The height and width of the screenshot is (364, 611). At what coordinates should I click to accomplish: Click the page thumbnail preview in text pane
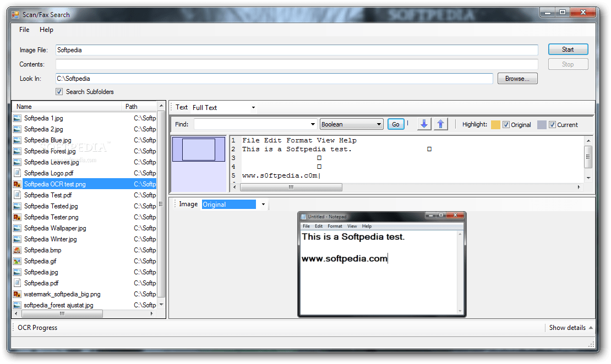[x=199, y=149]
